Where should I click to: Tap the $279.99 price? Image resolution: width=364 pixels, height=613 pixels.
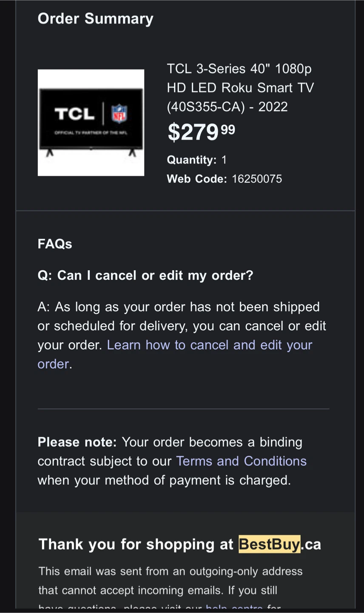tap(201, 132)
